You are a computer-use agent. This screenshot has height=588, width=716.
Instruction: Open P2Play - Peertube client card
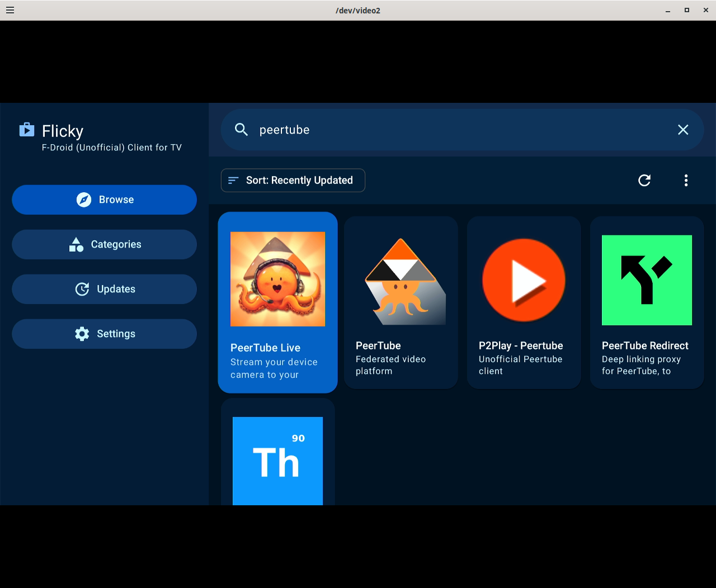[524, 302]
